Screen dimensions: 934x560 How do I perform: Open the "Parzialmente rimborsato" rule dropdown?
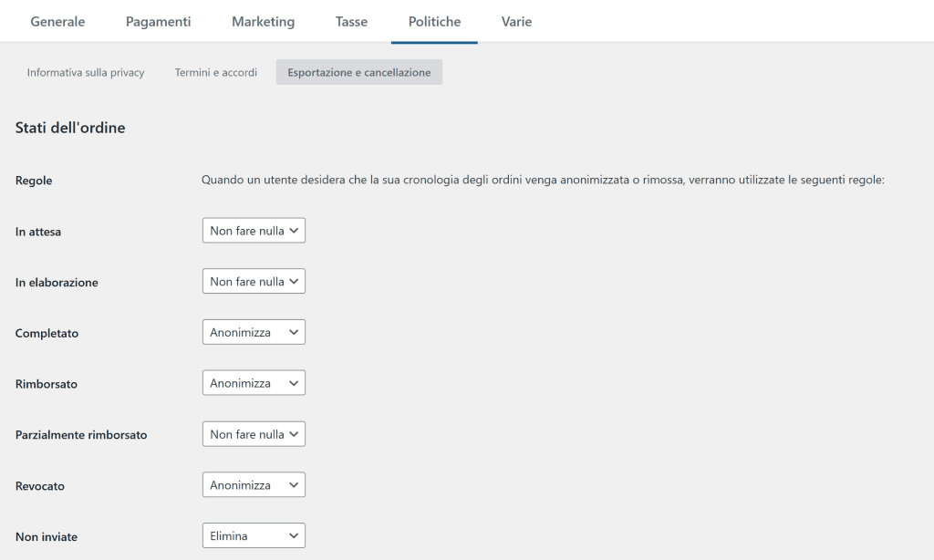tap(253, 433)
